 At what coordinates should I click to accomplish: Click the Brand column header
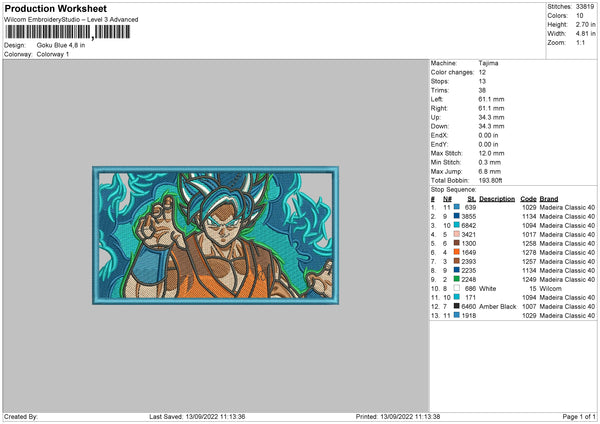point(549,199)
